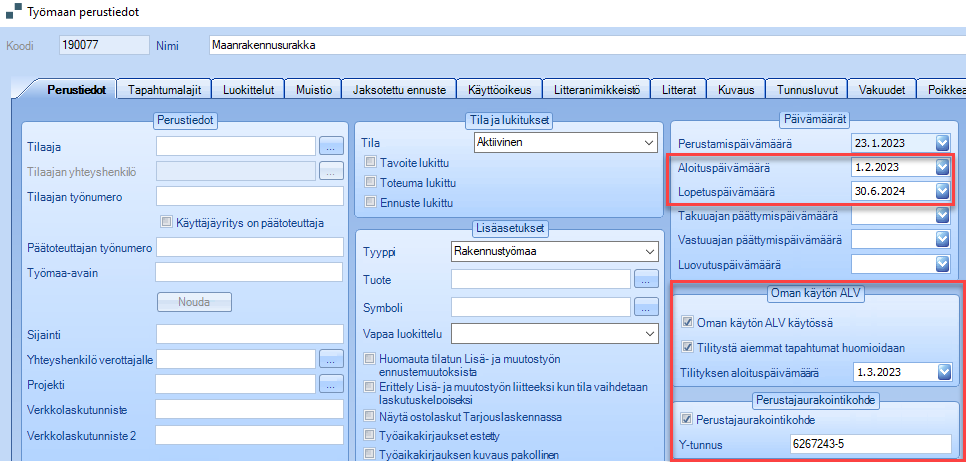Switch to the Luokittelut tab
The image size is (966, 462).
tap(248, 89)
